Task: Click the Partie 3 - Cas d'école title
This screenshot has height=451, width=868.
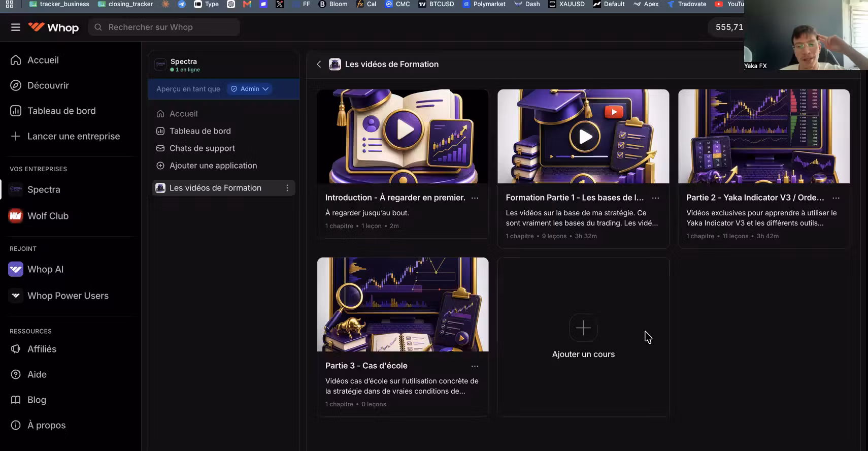Action: [x=366, y=366]
